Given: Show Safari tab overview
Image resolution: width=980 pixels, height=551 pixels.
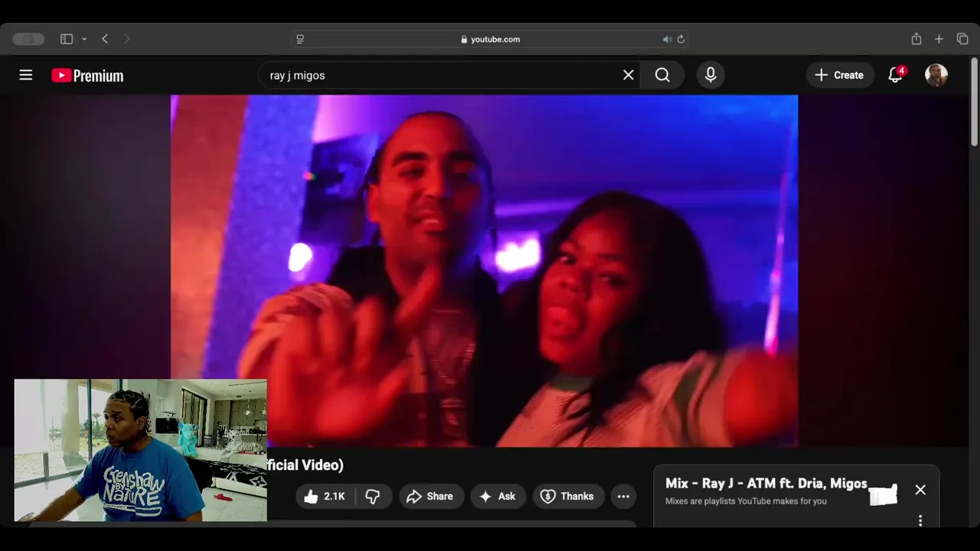Looking at the screenshot, I should click(x=962, y=39).
